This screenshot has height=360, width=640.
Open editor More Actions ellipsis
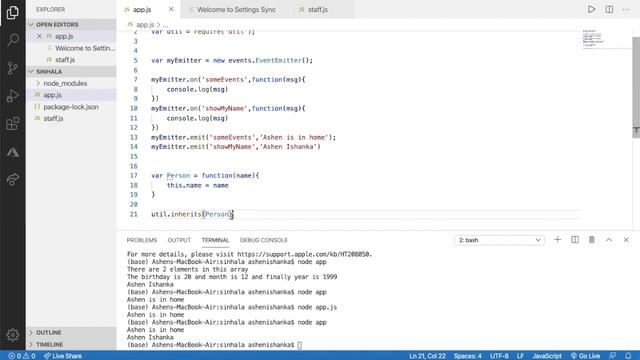[626, 9]
